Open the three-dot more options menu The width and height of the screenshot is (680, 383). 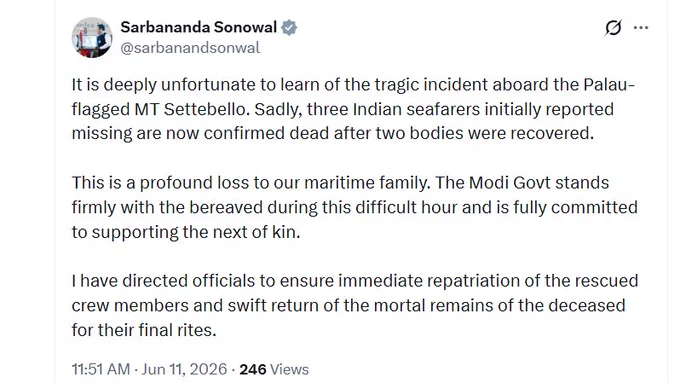pos(641,28)
